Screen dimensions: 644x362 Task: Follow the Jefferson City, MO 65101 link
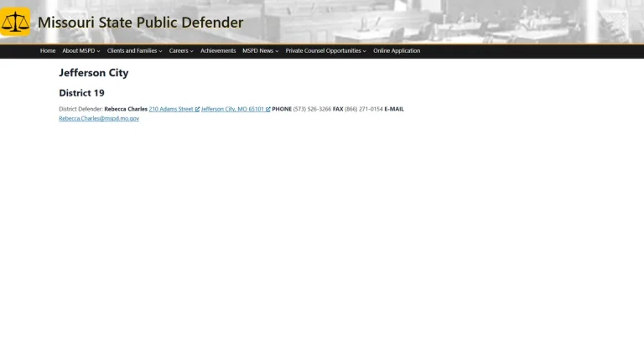coord(232,109)
